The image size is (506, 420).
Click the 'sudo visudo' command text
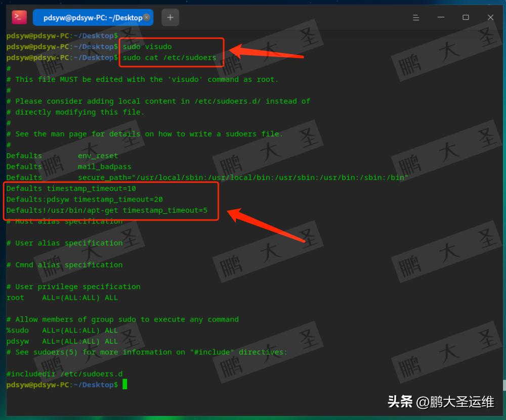pos(147,46)
